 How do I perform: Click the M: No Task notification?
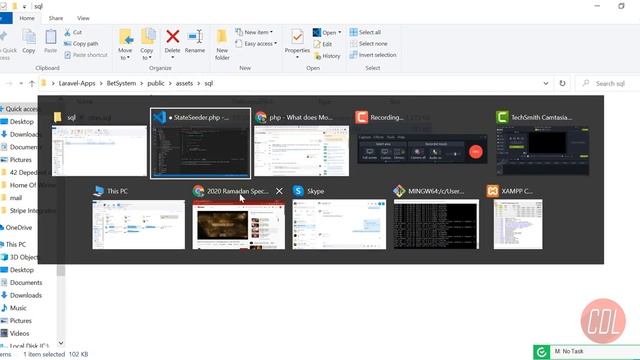click(x=587, y=351)
